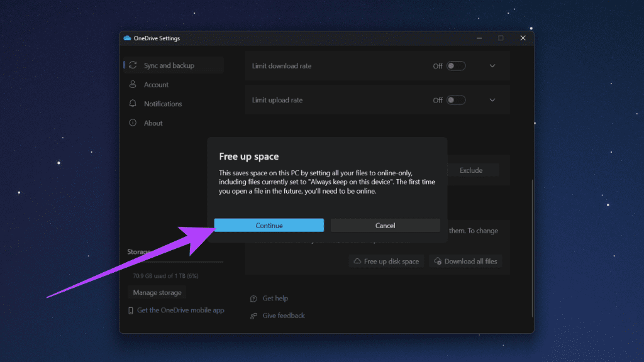Switch to the Notifications section

click(x=164, y=104)
